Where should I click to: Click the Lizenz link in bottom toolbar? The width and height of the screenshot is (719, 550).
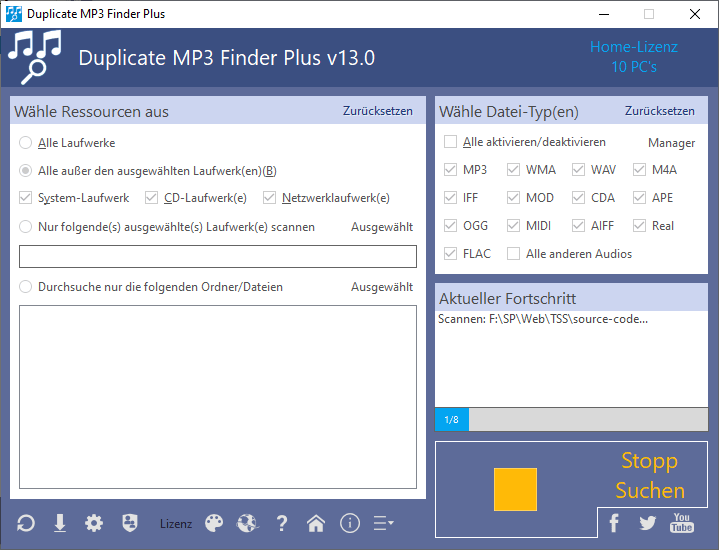176,524
